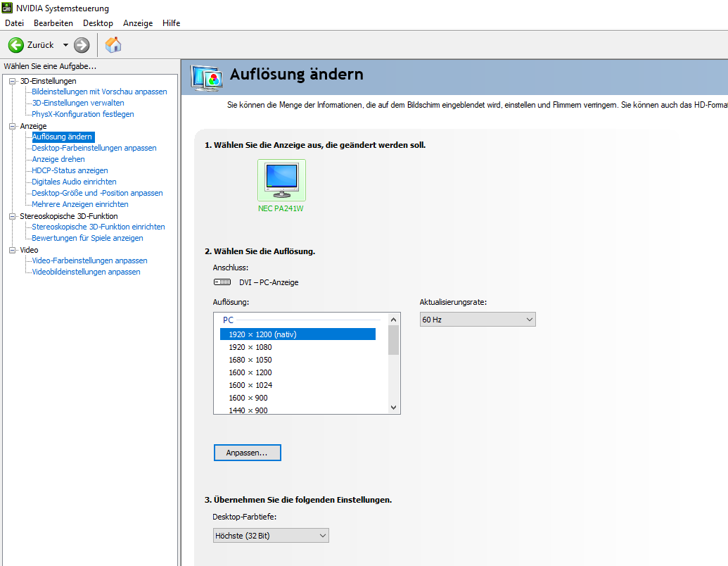Screen dimensions: 728x566
Task: Click the PC group header in resolution list
Action: pos(228,320)
